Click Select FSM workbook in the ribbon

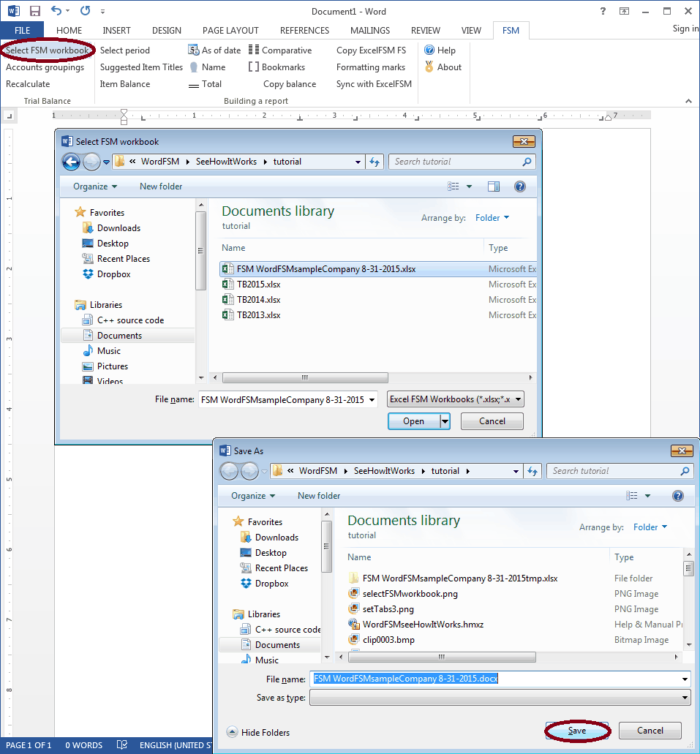[47, 50]
